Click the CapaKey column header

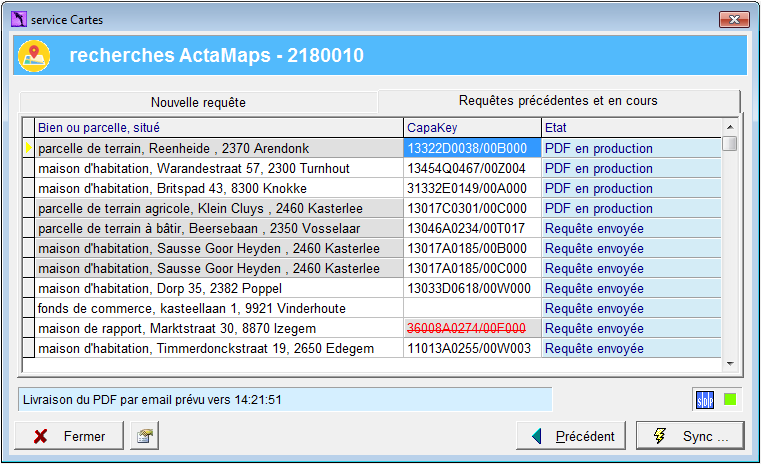[x=472, y=127]
